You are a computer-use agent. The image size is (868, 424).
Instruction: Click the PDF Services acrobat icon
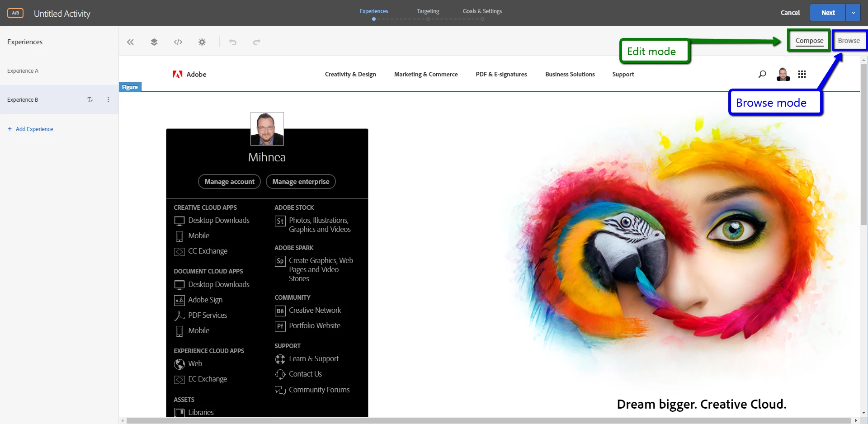pos(179,316)
